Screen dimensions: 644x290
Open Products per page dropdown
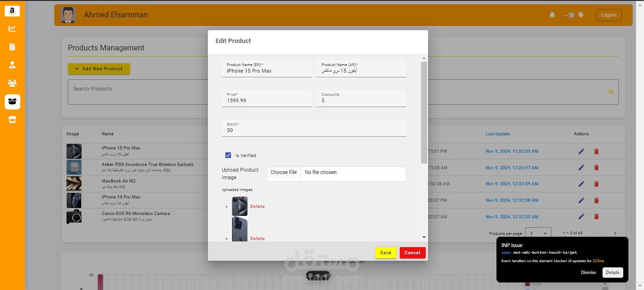coord(538,233)
